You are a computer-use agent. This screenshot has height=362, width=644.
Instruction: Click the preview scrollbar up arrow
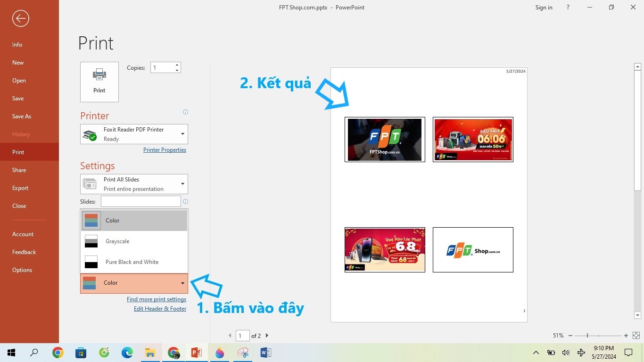(638, 66)
